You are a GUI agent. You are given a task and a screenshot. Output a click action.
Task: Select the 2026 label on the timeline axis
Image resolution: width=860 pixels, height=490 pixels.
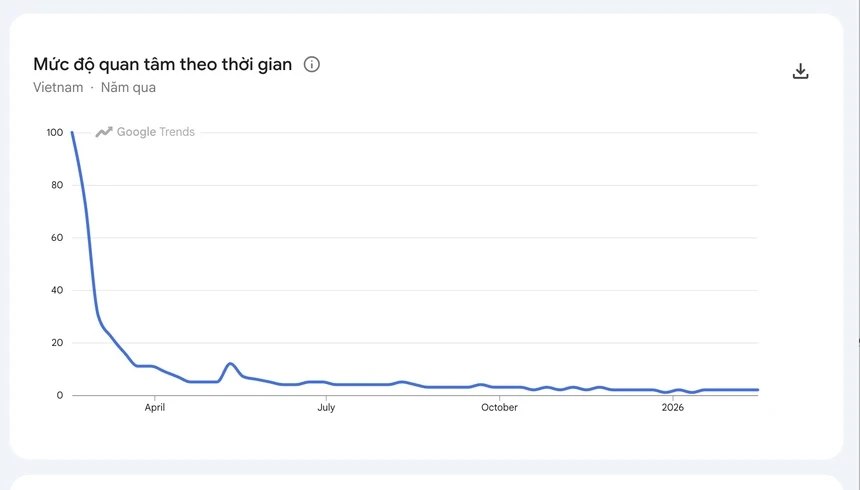[672, 407]
